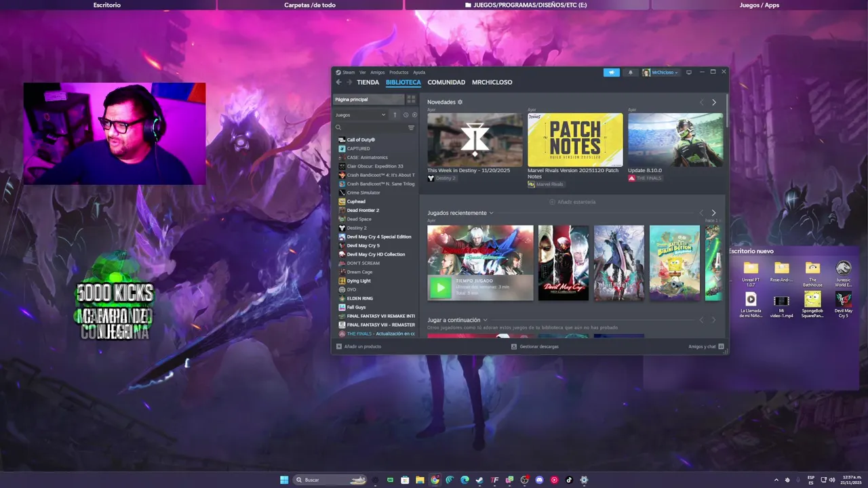Open the MRCHICLOSO profile tab

(x=492, y=82)
